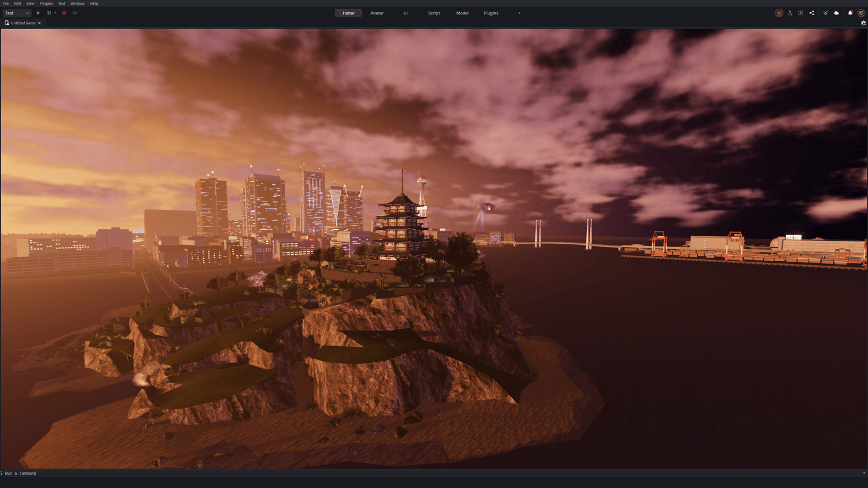Select the Untitled Game document tab

23,23
